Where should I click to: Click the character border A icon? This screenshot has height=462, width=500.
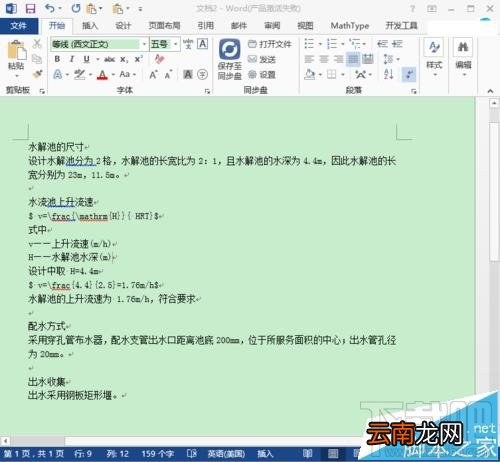tap(202, 44)
